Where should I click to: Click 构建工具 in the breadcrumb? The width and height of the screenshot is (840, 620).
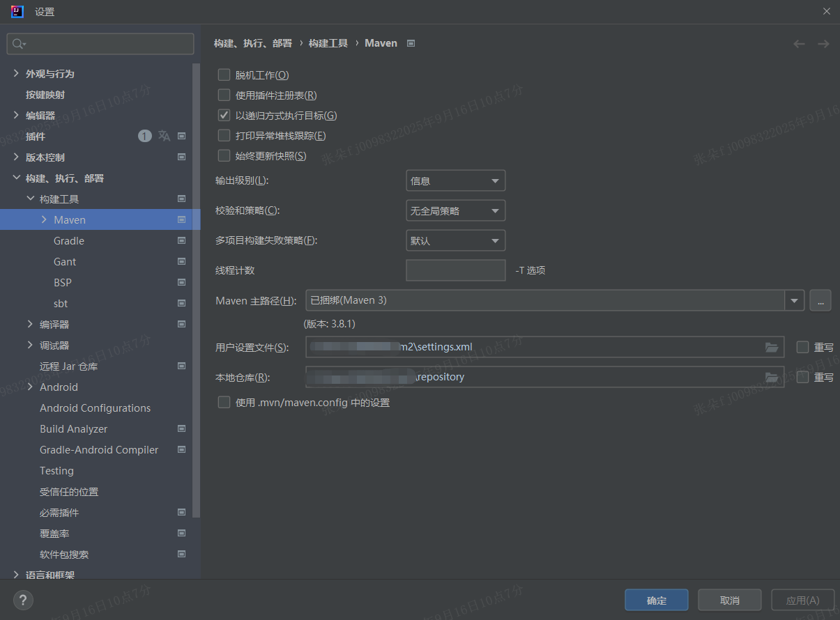[328, 43]
